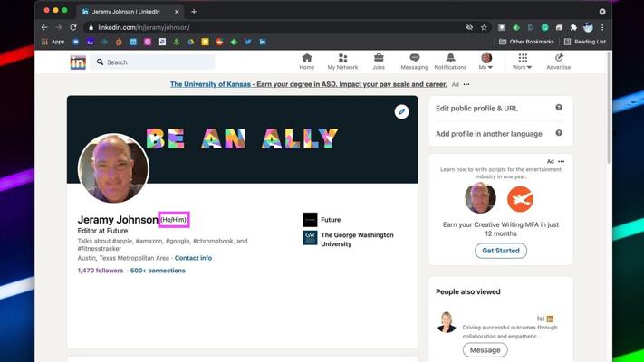Expand the Work apps dropdown
The height and width of the screenshot is (362, 644).
523,62
